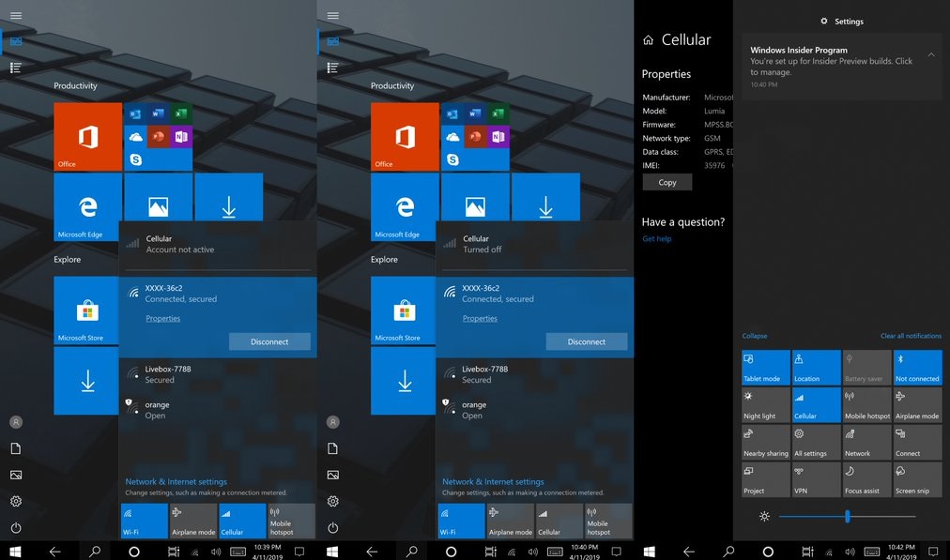Click the 'Turned off' Cellular entry
This screenshot has width=950, height=560.
[534, 244]
